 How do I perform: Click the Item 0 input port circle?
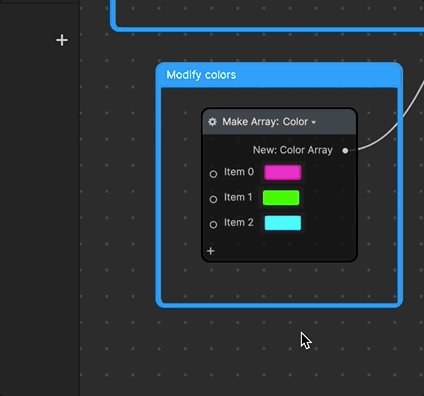(213, 174)
